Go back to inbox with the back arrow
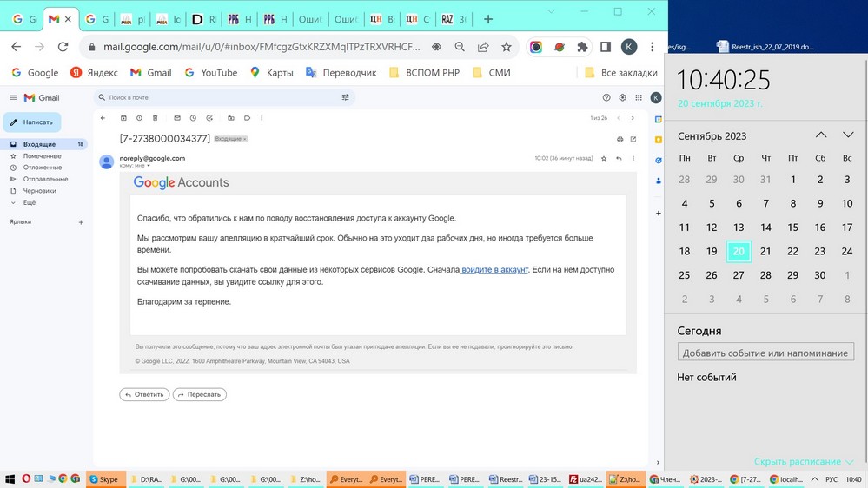Viewport: 868px width, 488px height. [x=103, y=118]
